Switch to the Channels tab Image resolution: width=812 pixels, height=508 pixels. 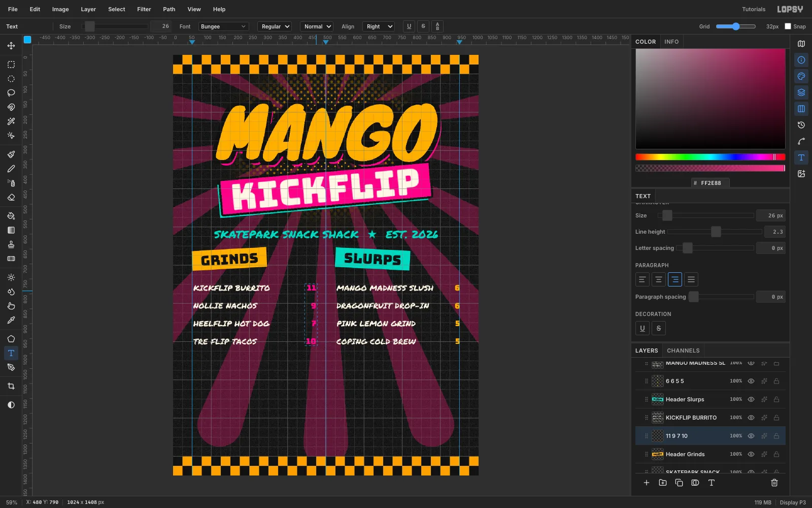683,351
